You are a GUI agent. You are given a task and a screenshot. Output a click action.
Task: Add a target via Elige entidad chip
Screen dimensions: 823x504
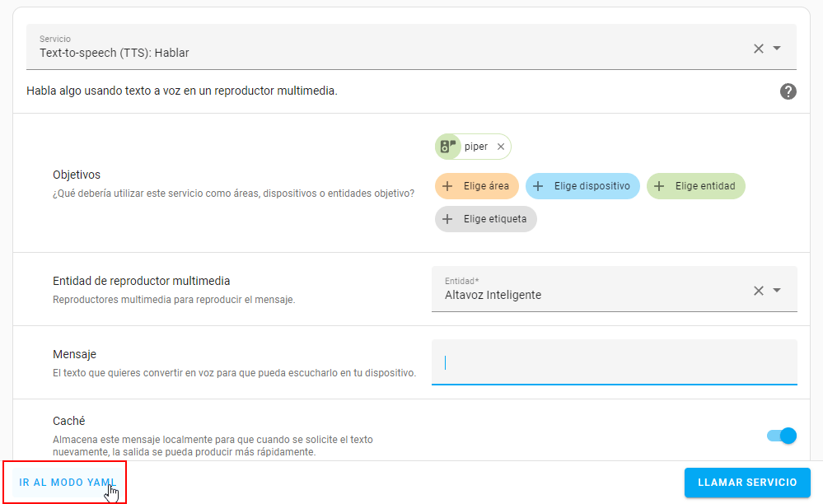(696, 186)
